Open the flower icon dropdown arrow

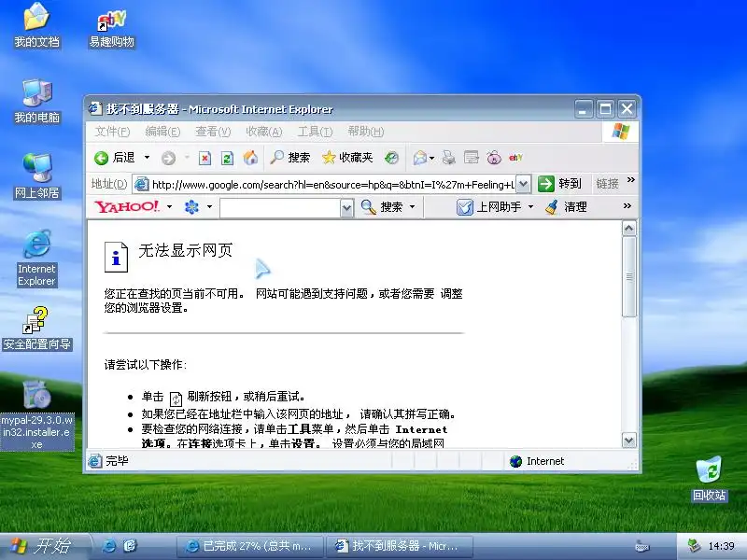tap(209, 206)
